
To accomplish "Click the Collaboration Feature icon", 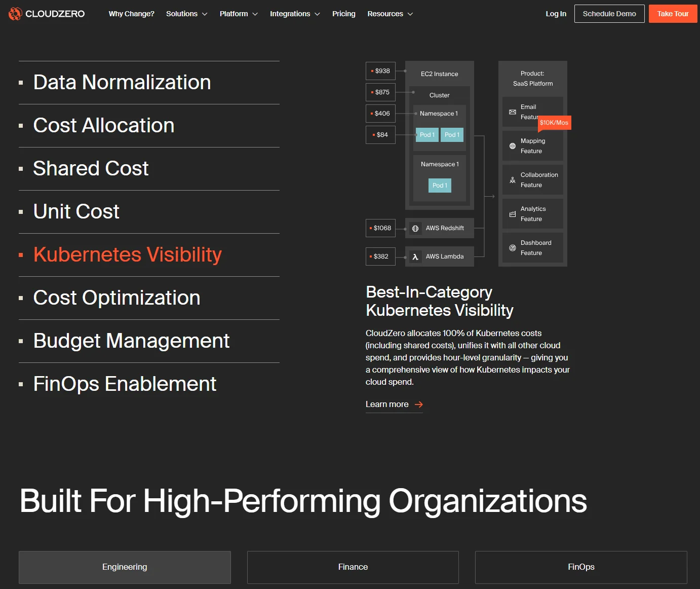I will (x=513, y=180).
